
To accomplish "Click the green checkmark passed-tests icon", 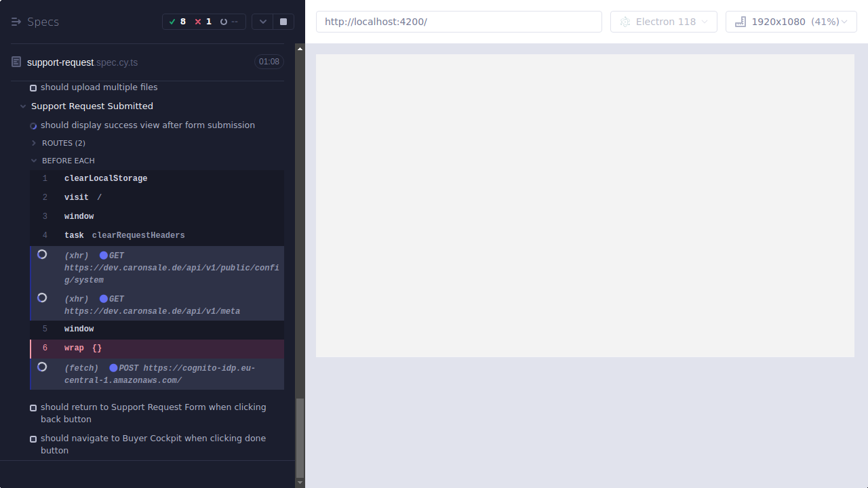I will pos(173,21).
